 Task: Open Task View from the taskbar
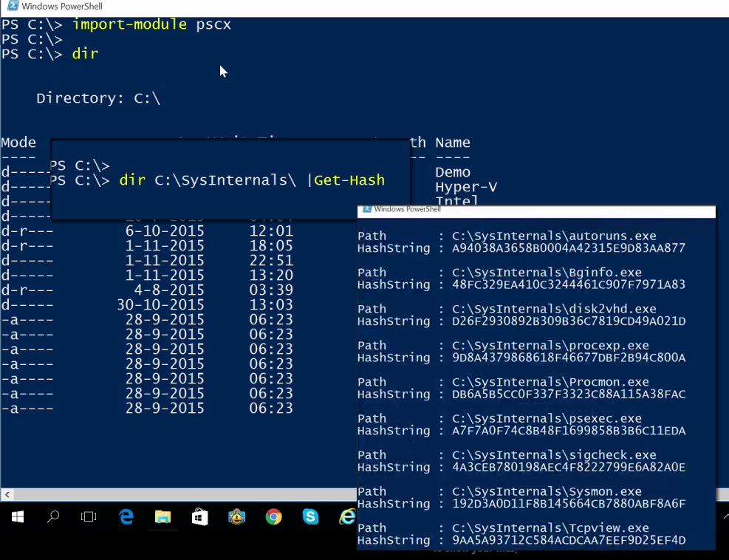pyautogui.click(x=89, y=516)
